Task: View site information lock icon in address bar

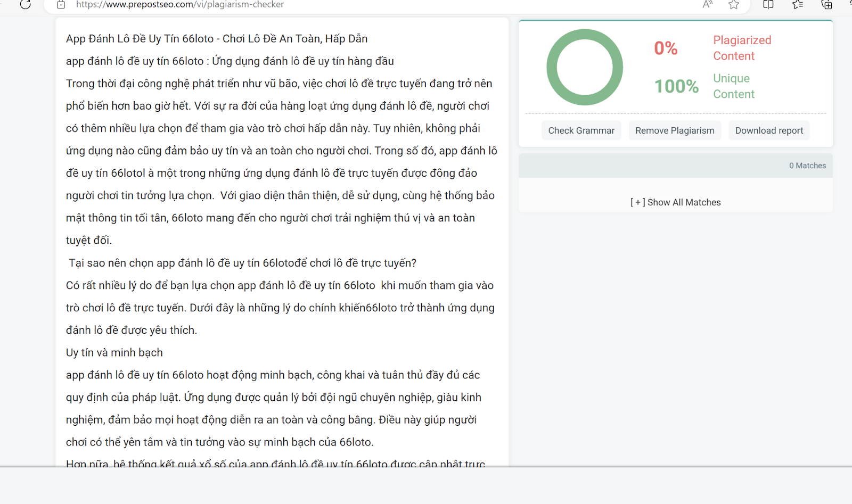Action: pyautogui.click(x=61, y=4)
